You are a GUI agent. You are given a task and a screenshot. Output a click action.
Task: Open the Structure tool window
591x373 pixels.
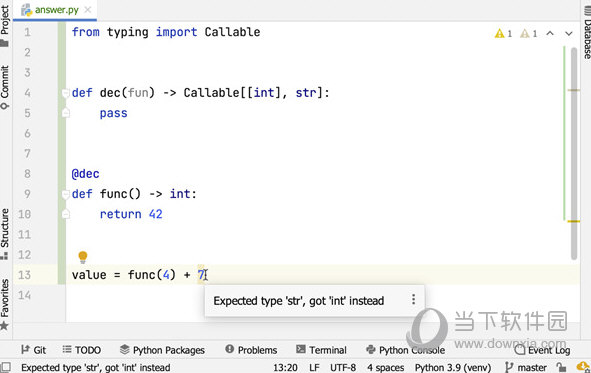coord(5,234)
